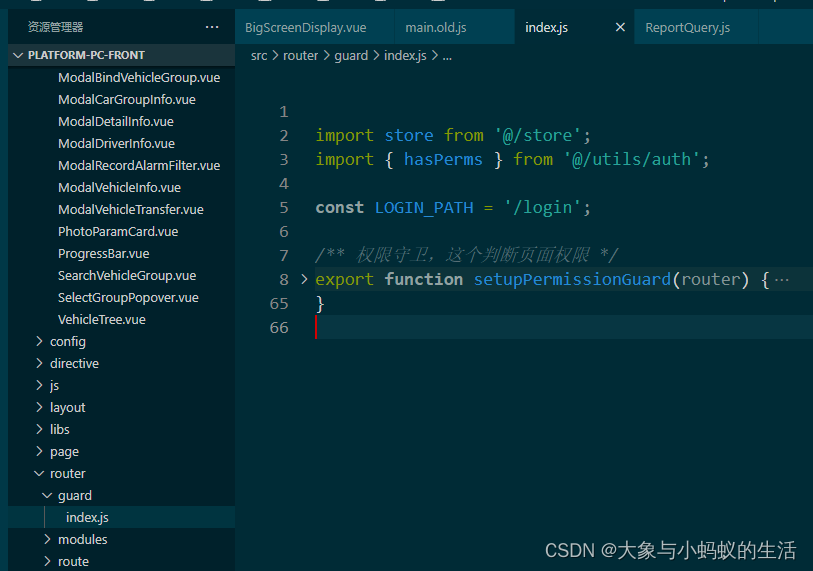The height and width of the screenshot is (571, 813).
Task: Click the setupPermissionGuard function name
Action: point(572,280)
